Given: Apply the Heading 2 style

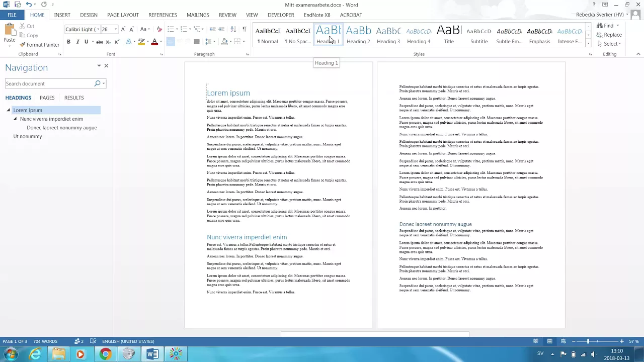Looking at the screenshot, I should pyautogui.click(x=358, y=35).
